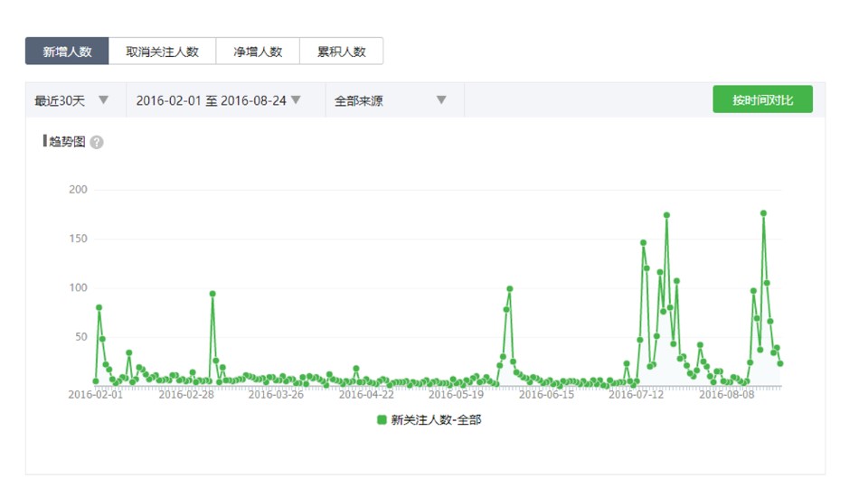868x488 pixels.
Task: Click the arrow icon beside the date range
Action: pos(296,100)
